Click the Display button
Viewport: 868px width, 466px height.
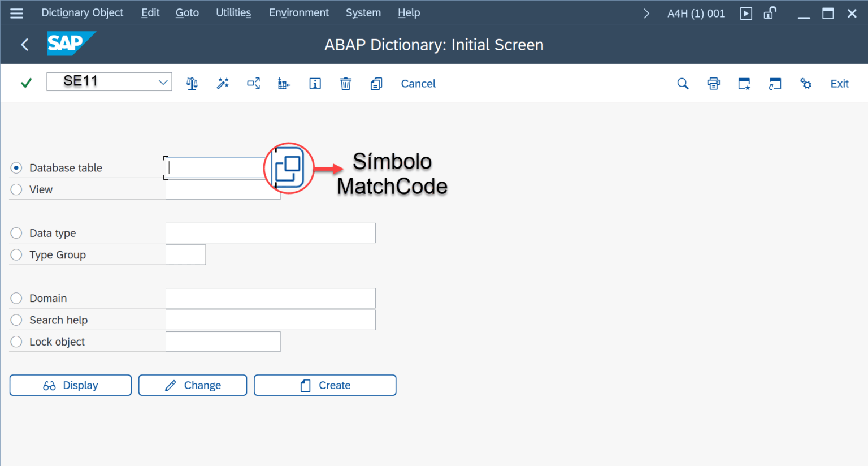coord(71,385)
